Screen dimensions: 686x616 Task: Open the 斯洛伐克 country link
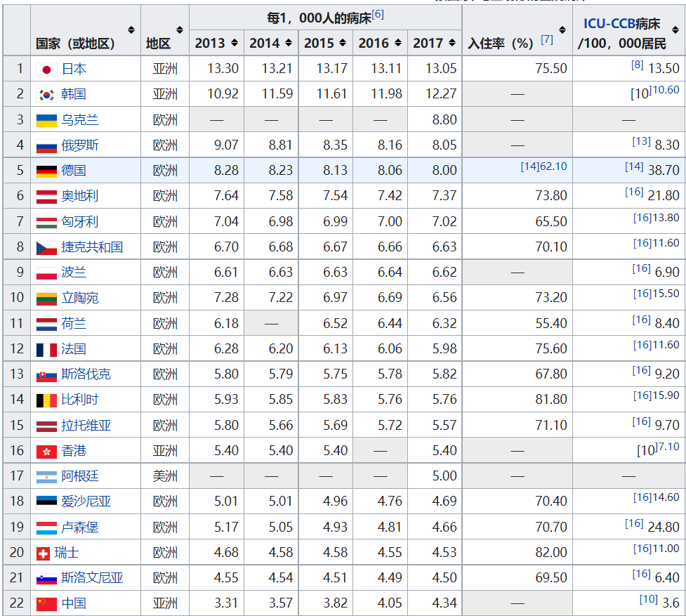[x=86, y=374]
